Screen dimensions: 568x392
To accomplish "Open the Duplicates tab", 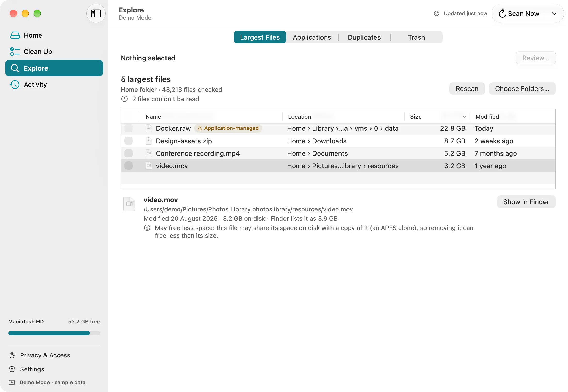I will [364, 37].
